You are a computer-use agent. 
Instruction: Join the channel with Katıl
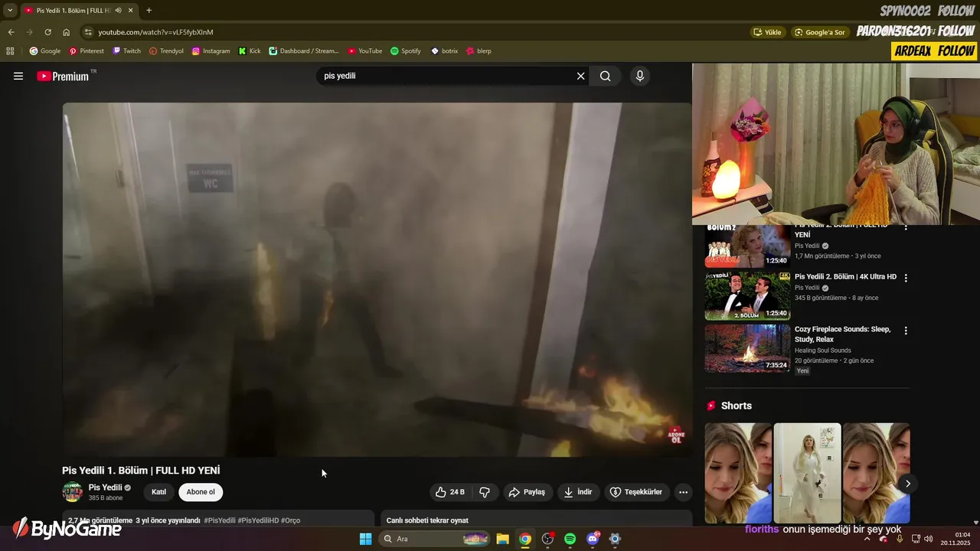pyautogui.click(x=158, y=492)
